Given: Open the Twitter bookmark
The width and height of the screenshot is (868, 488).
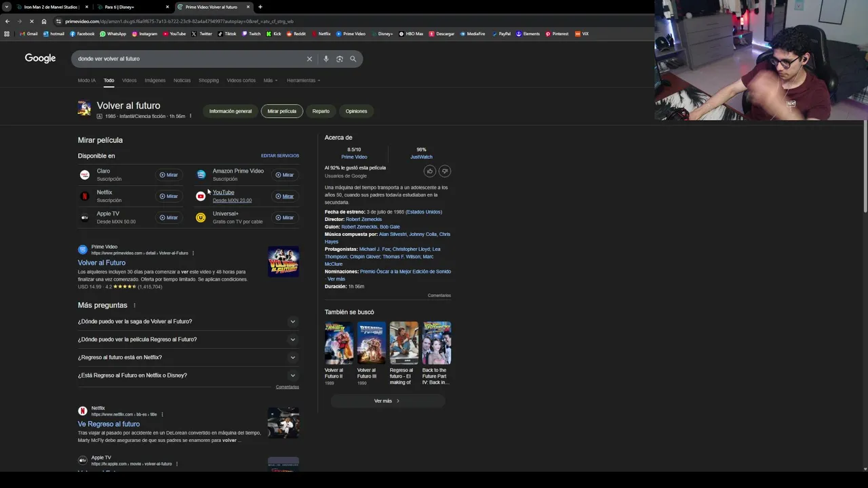Looking at the screenshot, I should (201, 34).
